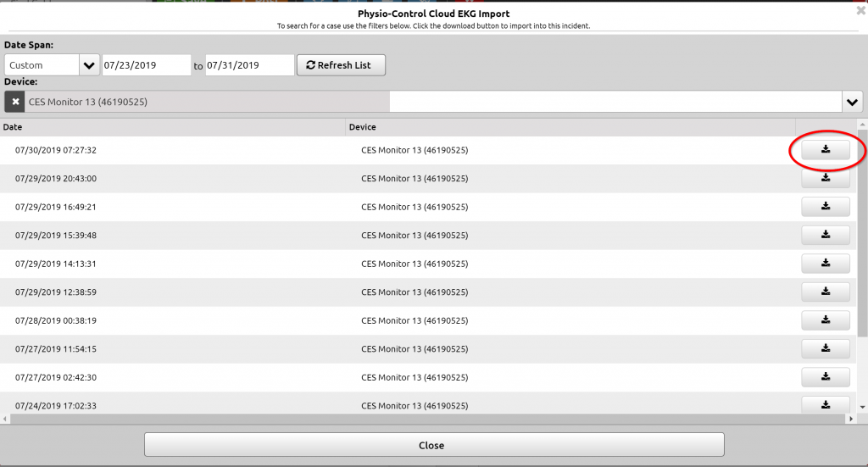Download the 07/29/2019 20:43:00 EKG case
868x467 pixels.
(x=826, y=178)
